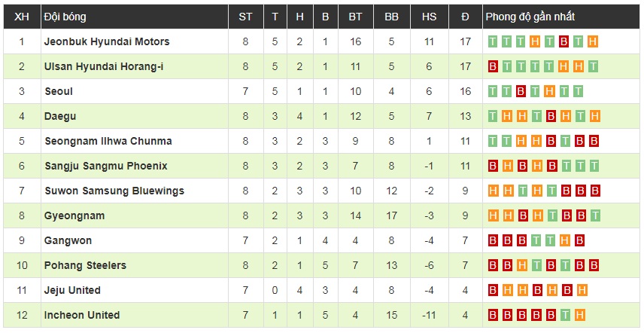Image resolution: width=644 pixels, height=333 pixels.
Task: Click the red B badge in Jeonbuk's form row
Action: point(564,42)
